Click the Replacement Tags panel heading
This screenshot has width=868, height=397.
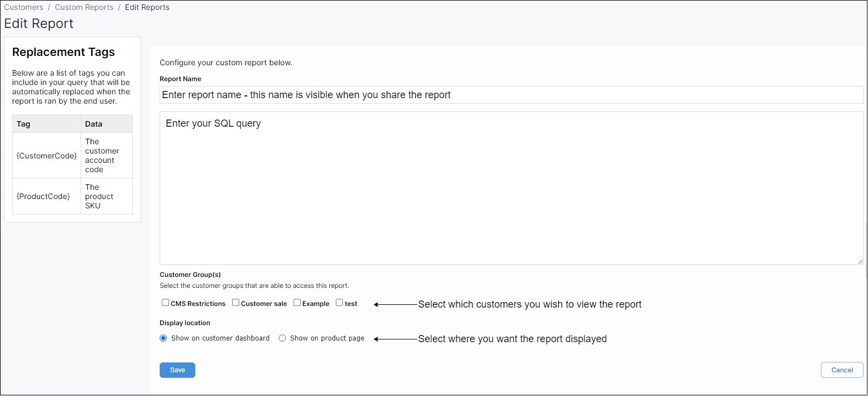64,52
